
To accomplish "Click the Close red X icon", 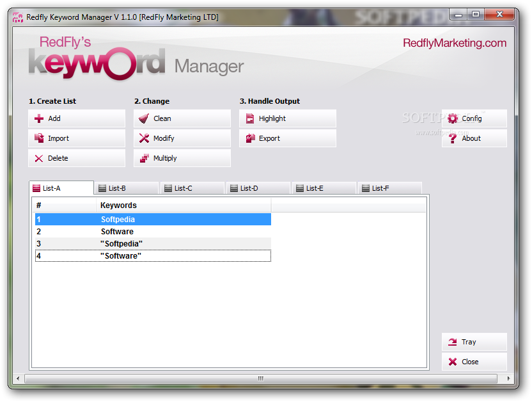I will (x=453, y=362).
